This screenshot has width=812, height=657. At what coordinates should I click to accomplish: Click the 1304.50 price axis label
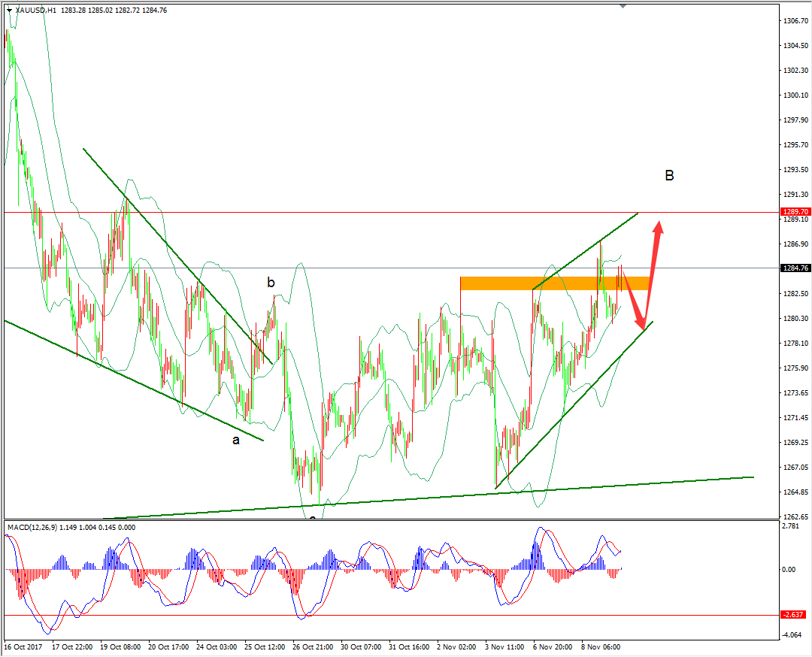tap(796, 46)
